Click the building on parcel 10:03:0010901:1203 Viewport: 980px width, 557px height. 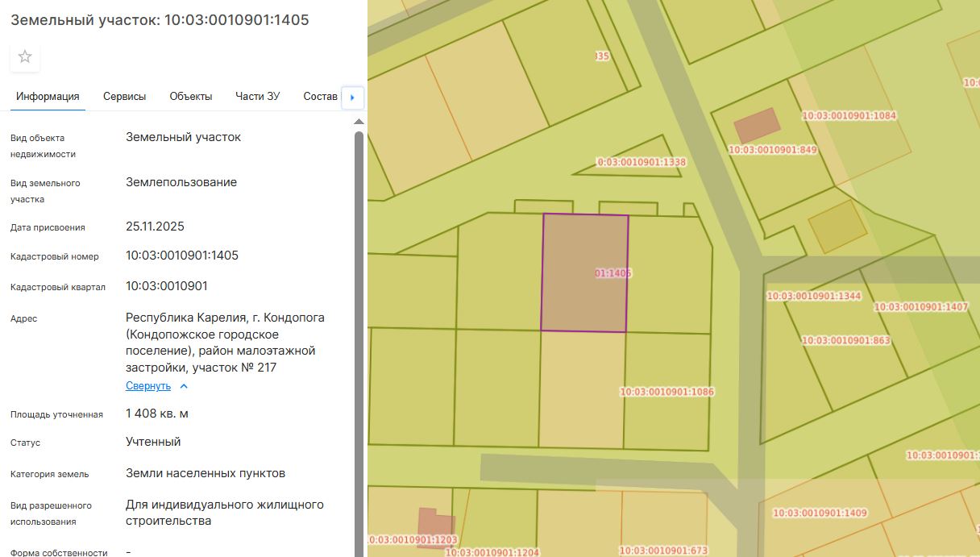pyautogui.click(x=434, y=526)
